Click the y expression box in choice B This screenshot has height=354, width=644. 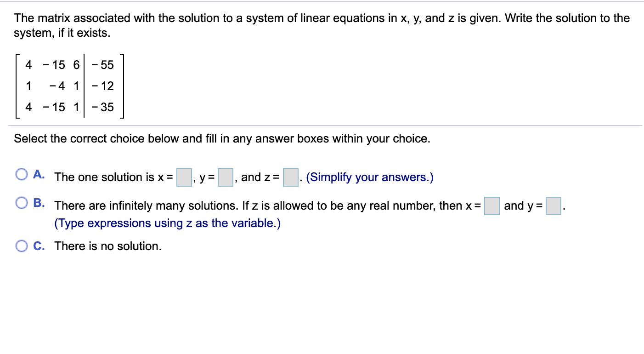(x=554, y=206)
